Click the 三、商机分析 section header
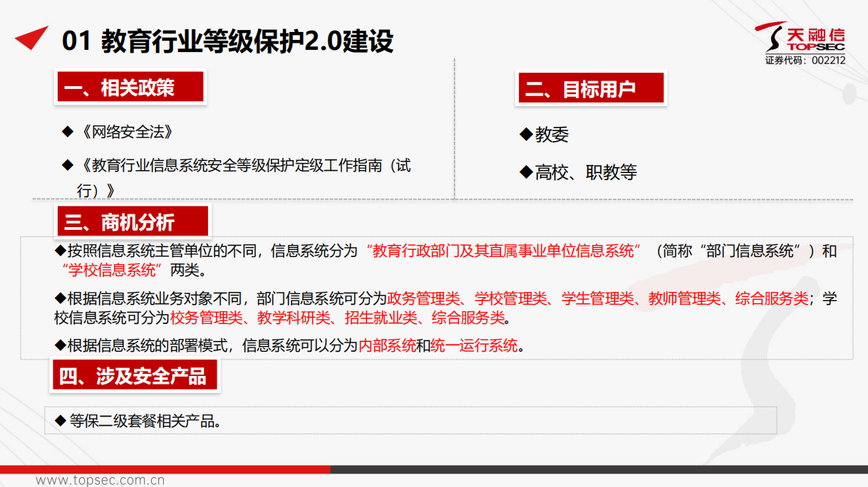Screen dimensions: 868x487 pyautogui.click(x=133, y=221)
